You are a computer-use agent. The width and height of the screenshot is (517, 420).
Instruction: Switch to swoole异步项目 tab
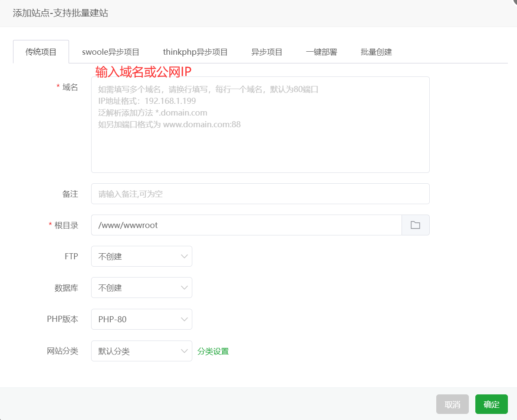click(110, 52)
